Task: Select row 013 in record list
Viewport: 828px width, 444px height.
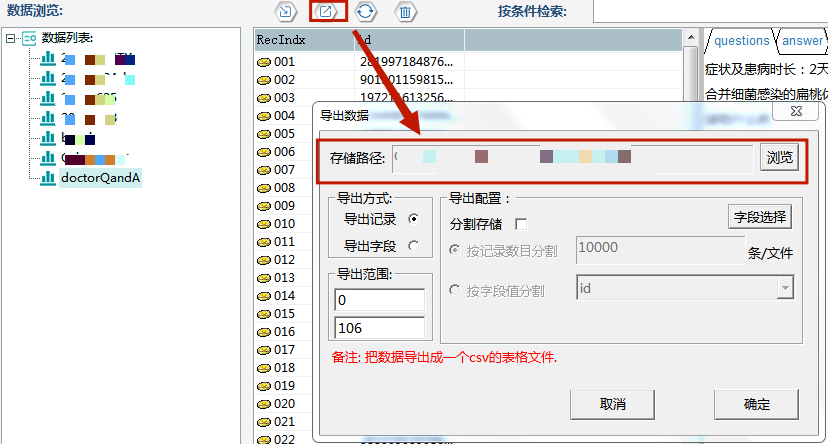Action: (x=284, y=277)
